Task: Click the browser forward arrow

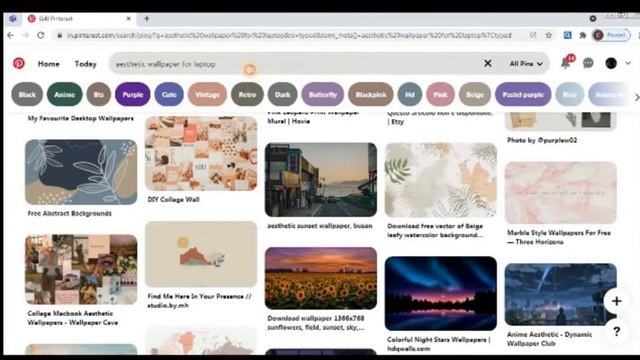Action: (x=25, y=36)
